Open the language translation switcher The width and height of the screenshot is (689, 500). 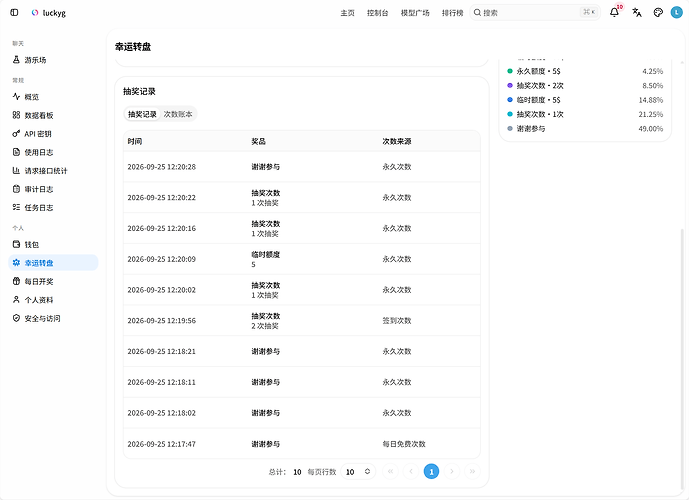[637, 13]
